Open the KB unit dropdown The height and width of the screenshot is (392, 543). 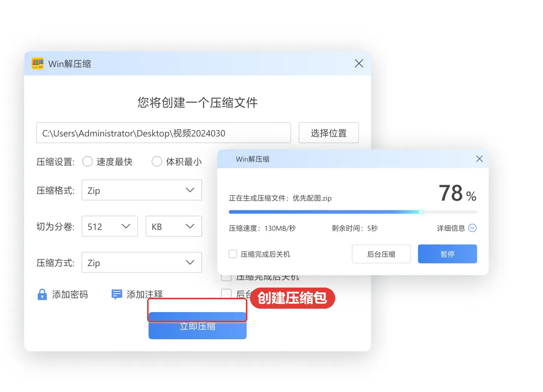[x=174, y=226]
